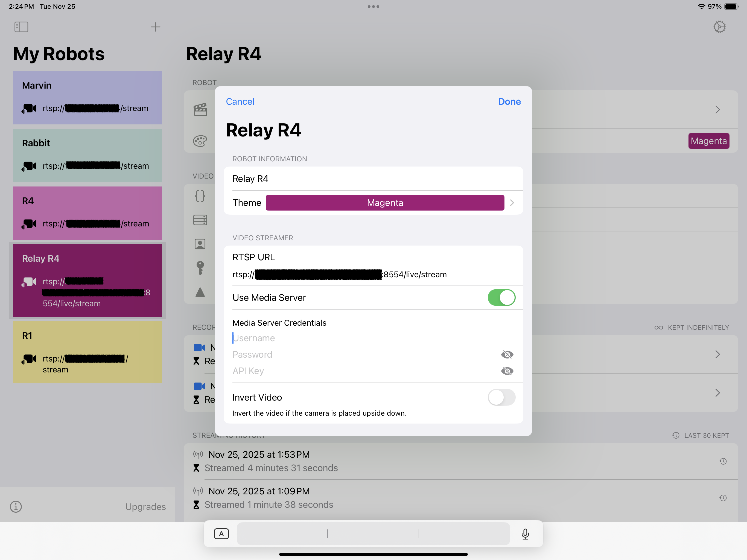Disable the Use Media Server switch

pyautogui.click(x=501, y=297)
